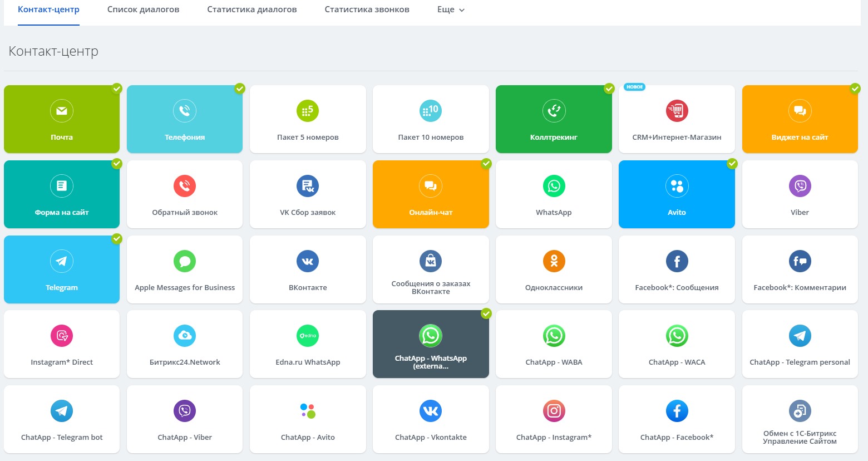This screenshot has width=868, height=461.
Task: Expand the Еще dropdown menu
Action: point(451,9)
